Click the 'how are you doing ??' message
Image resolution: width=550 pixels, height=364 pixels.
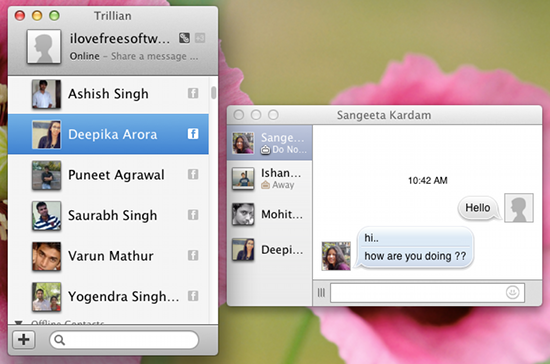[x=415, y=256]
